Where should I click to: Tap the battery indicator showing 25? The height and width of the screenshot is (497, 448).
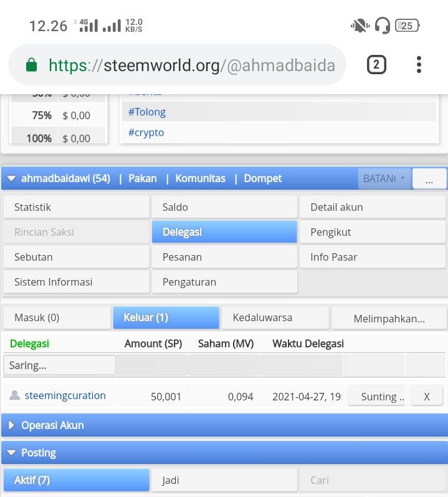pos(407,26)
